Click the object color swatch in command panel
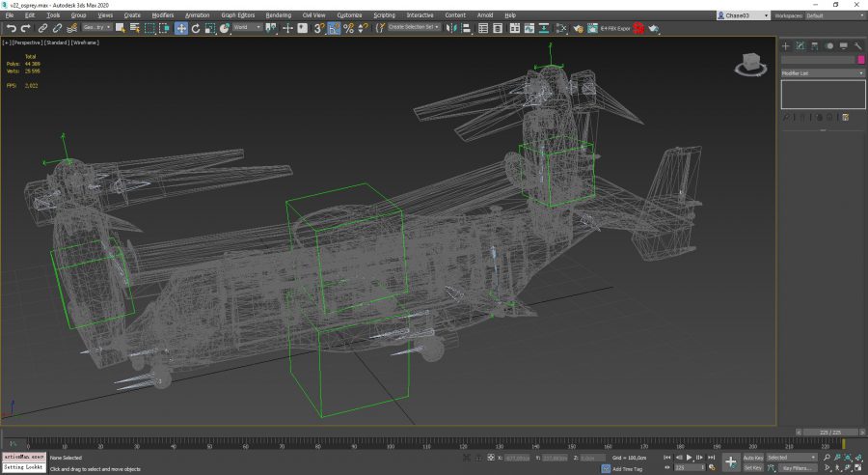The width and height of the screenshot is (868, 475). (x=861, y=60)
